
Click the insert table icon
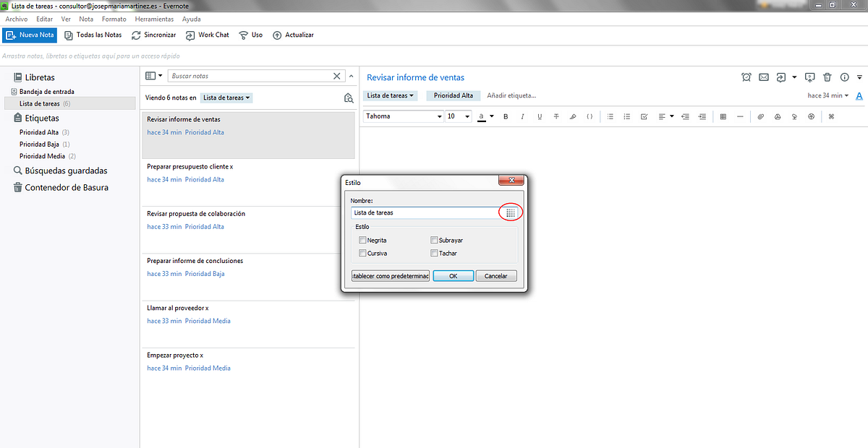pyautogui.click(x=723, y=116)
